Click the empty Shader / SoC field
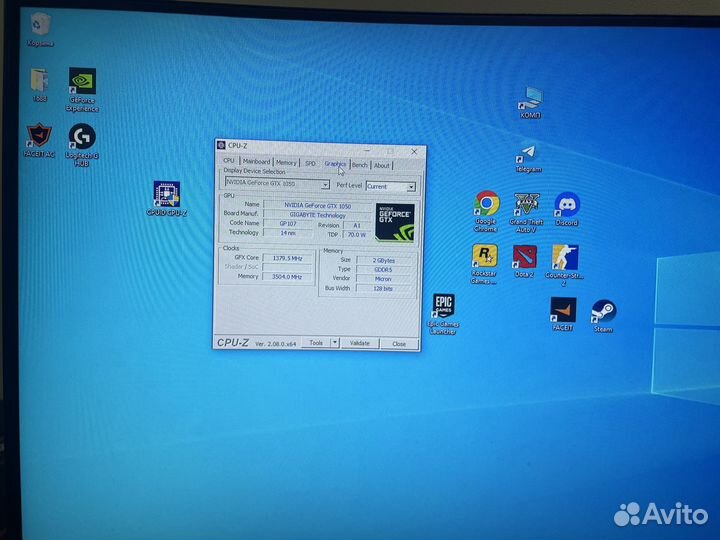The height and width of the screenshot is (540, 720). pos(287,267)
